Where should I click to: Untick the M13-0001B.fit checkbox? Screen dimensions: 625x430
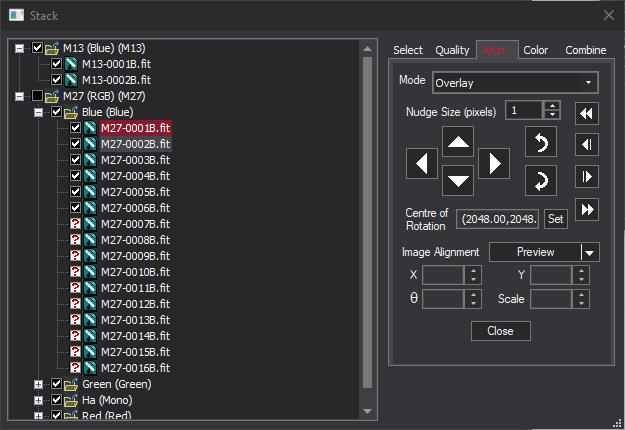57,64
